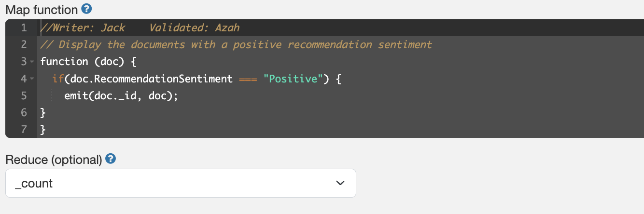
Task: Select line number 7 in gutter
Action: 24,130
